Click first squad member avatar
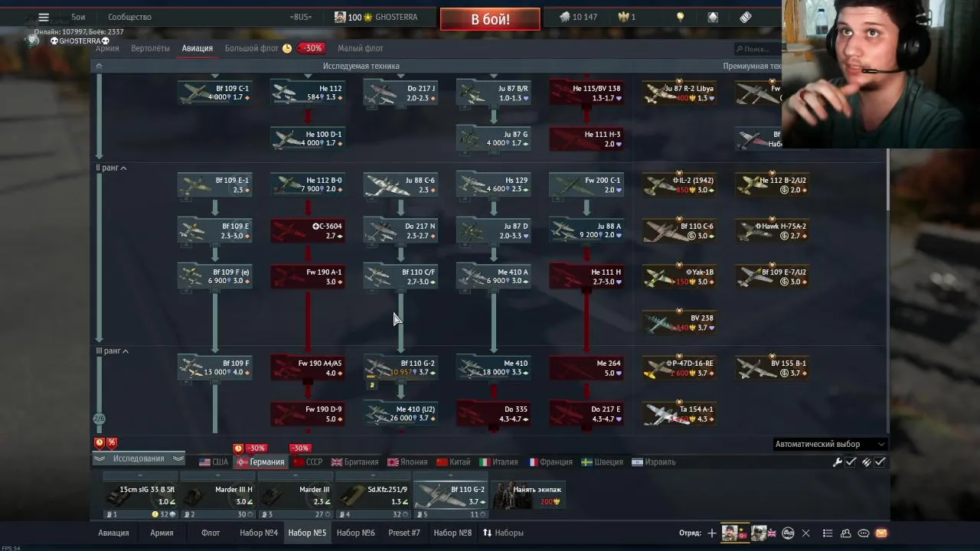Image resolution: width=980 pixels, height=551 pixels. coord(731,533)
